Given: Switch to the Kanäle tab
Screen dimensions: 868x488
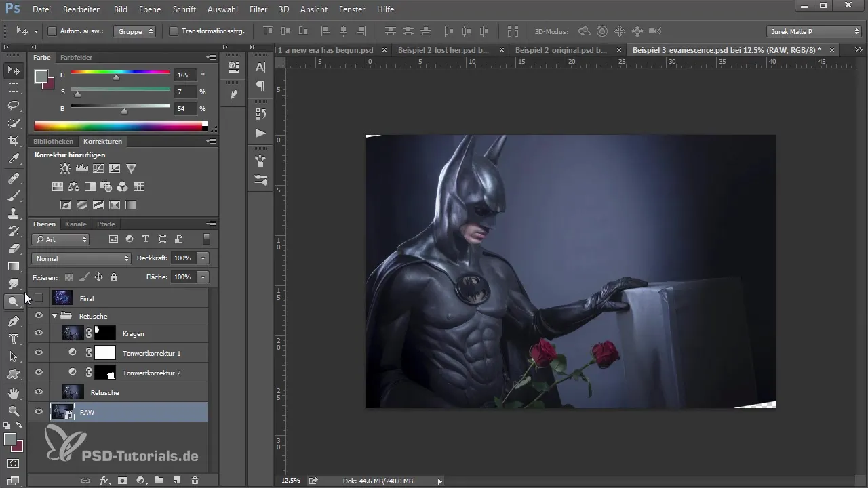Looking at the screenshot, I should click(x=76, y=224).
